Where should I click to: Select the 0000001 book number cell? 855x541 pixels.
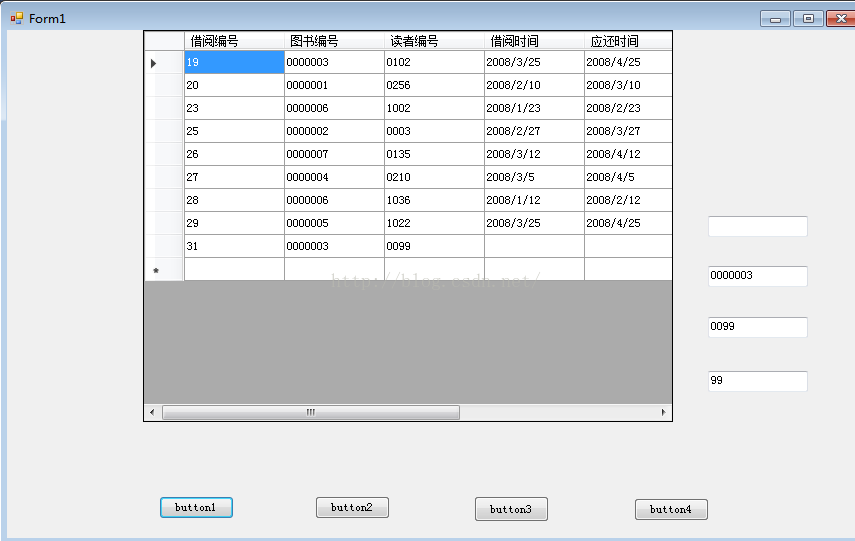334,85
